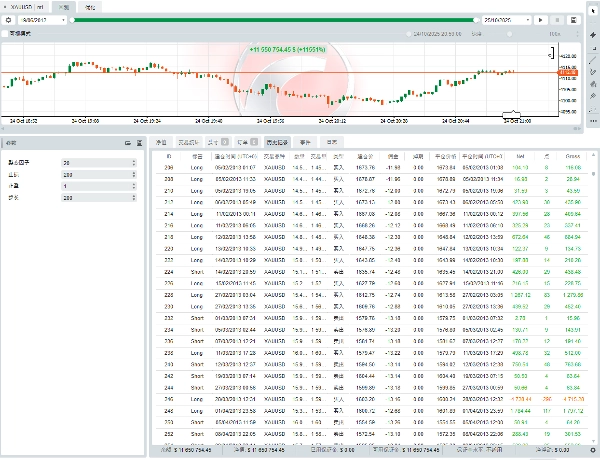Open the backtest settings gear icon
Viewport: 600px width, 460px height.
coord(8,19)
